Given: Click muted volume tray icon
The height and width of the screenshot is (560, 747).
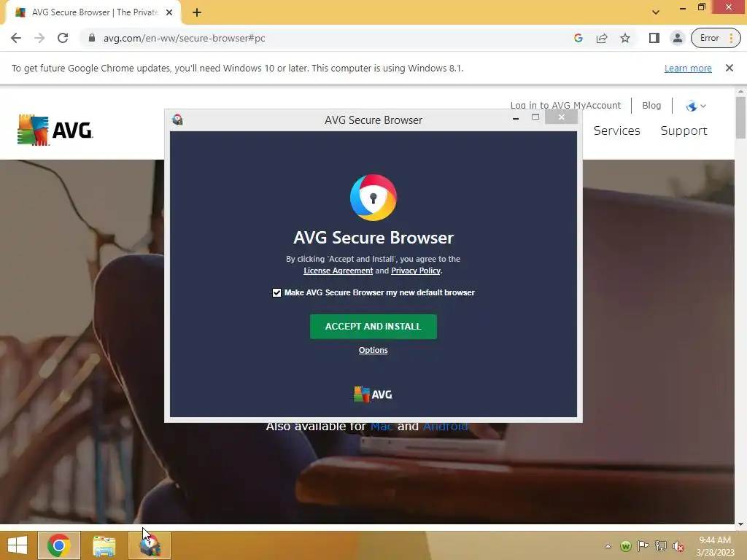Looking at the screenshot, I should (678, 546).
